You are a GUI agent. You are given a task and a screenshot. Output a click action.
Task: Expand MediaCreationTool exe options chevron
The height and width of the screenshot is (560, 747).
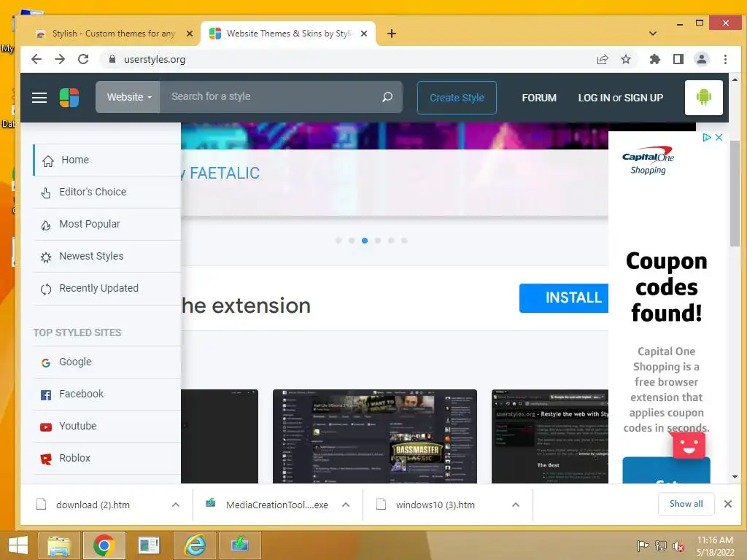[x=346, y=505]
